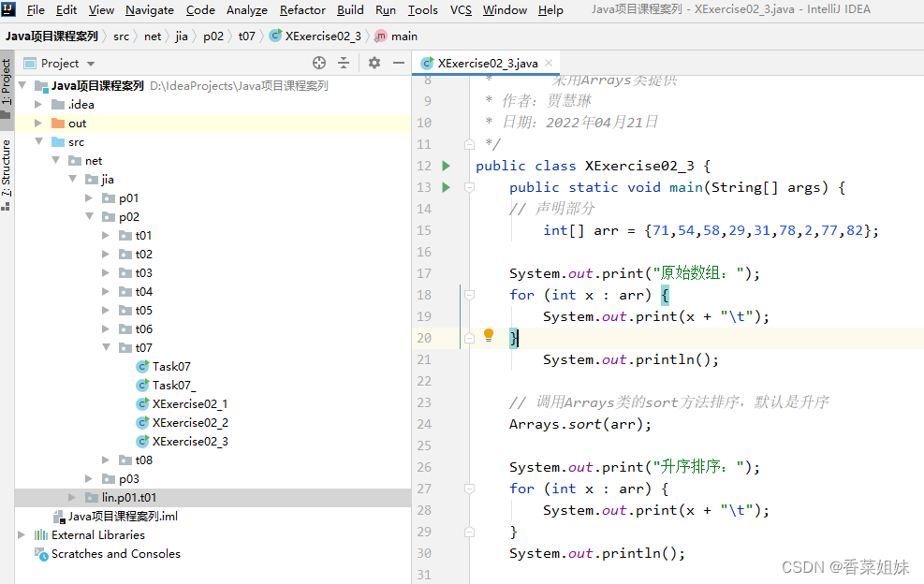Expand the t08 package
The width and height of the screenshot is (924, 584).
click(106, 460)
